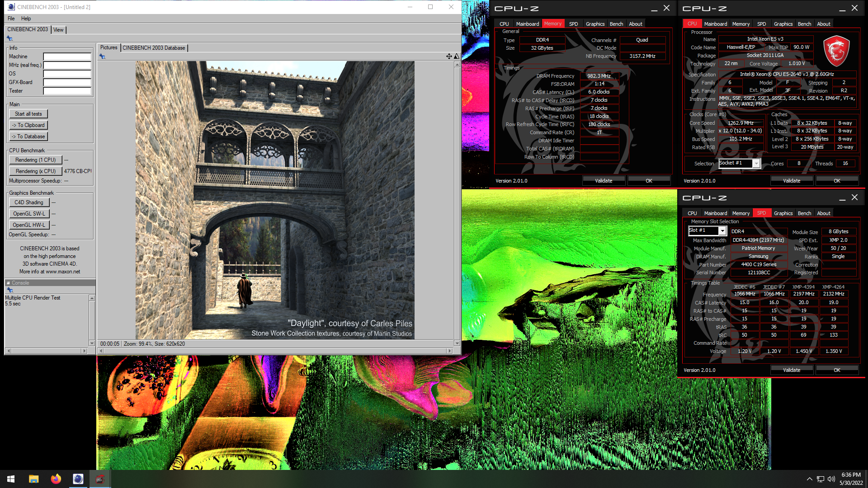
Task: Click 'Multiple CPU Render Test' console line
Action: 33,298
